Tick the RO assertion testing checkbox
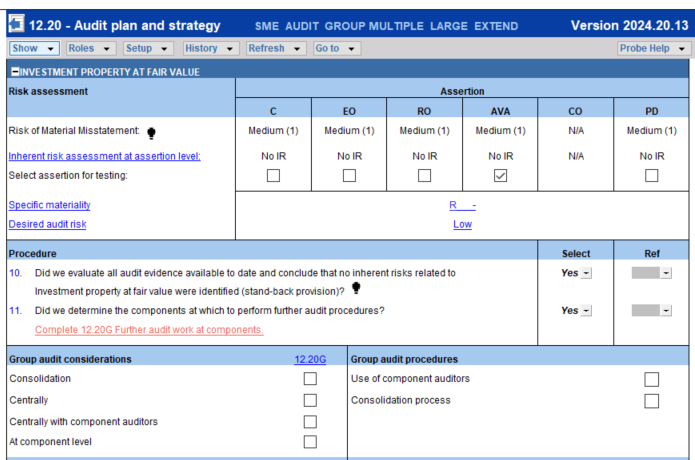 tap(425, 175)
